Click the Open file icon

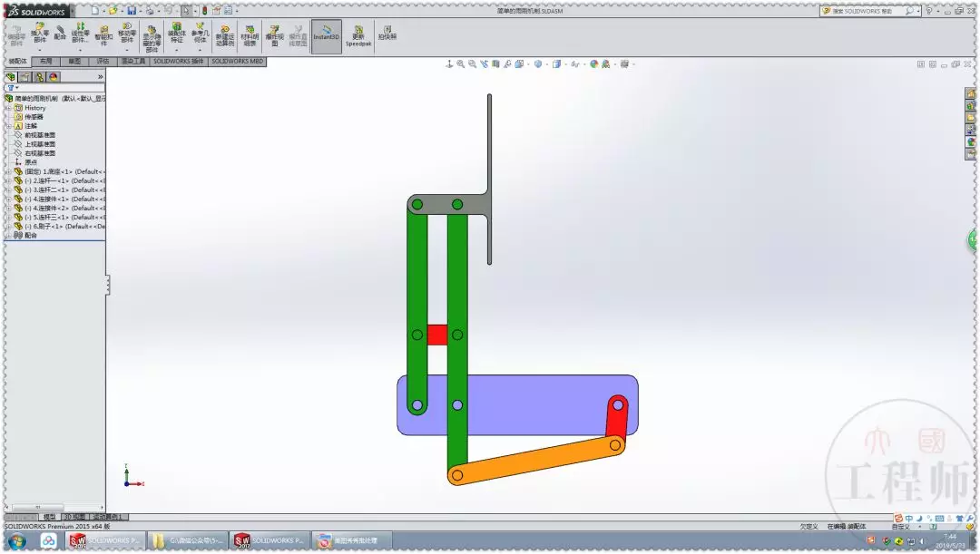(x=113, y=11)
